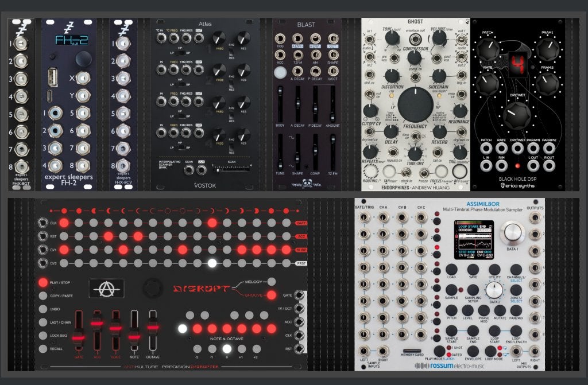Open UTILITY on the Assimil8or sampler
588x385 pixels.
pyautogui.click(x=494, y=269)
